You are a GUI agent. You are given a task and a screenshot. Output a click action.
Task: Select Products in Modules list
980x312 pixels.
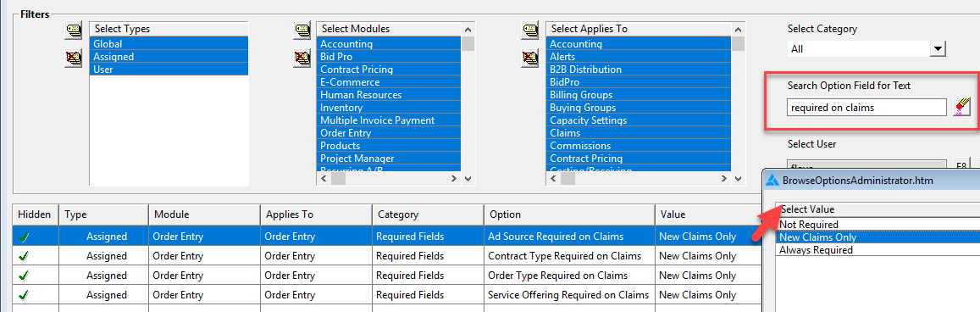click(x=389, y=146)
